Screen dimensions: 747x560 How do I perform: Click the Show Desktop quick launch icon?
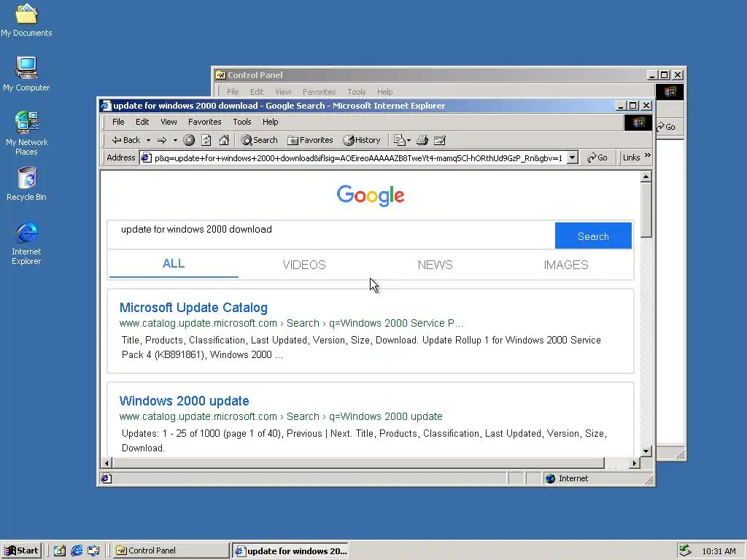[60, 551]
